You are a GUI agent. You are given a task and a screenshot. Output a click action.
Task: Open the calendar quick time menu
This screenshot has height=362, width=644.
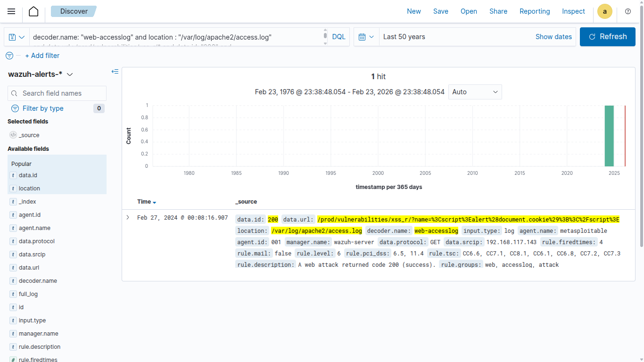coord(366,37)
